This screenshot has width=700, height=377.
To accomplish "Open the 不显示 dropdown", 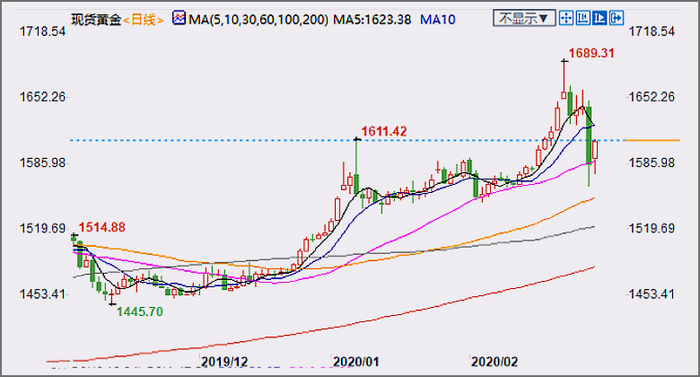I will pos(524,18).
